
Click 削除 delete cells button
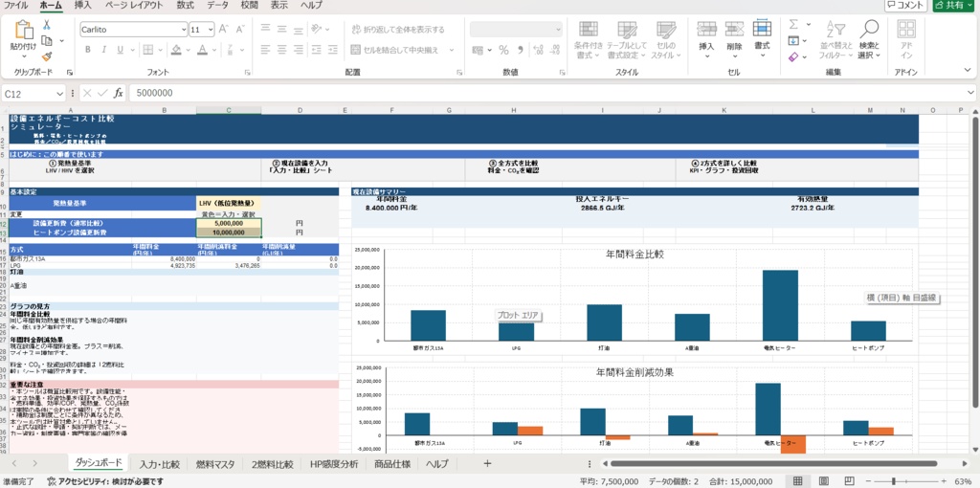click(x=734, y=40)
